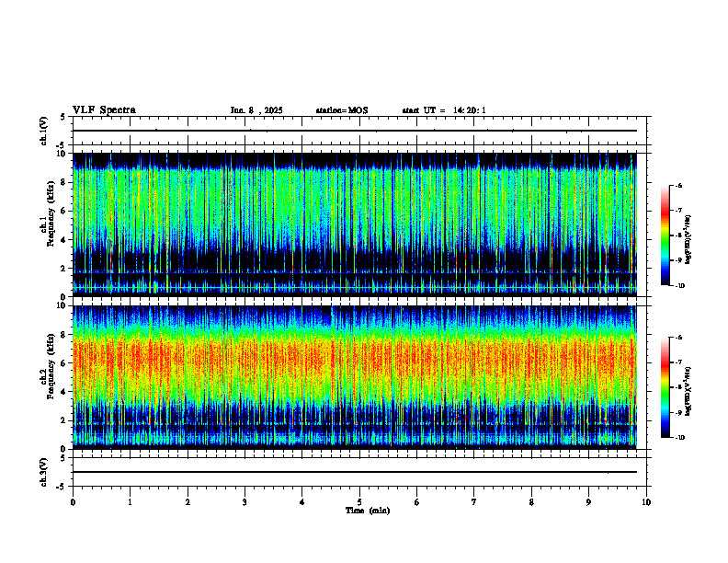The width and height of the screenshot is (728, 563).
Task: Click the "1" tick label on the time axis
Action: click(130, 502)
